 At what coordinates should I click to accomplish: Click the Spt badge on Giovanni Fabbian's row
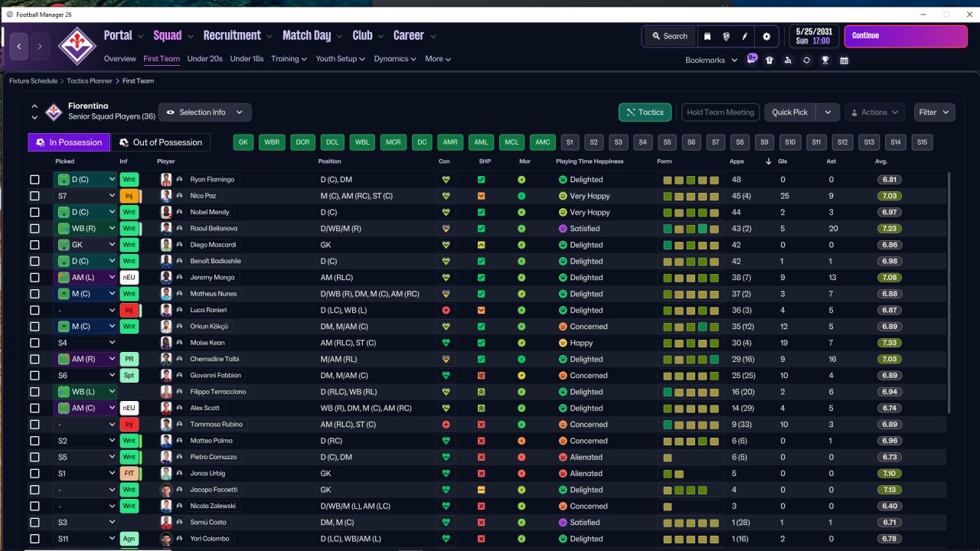click(x=129, y=376)
